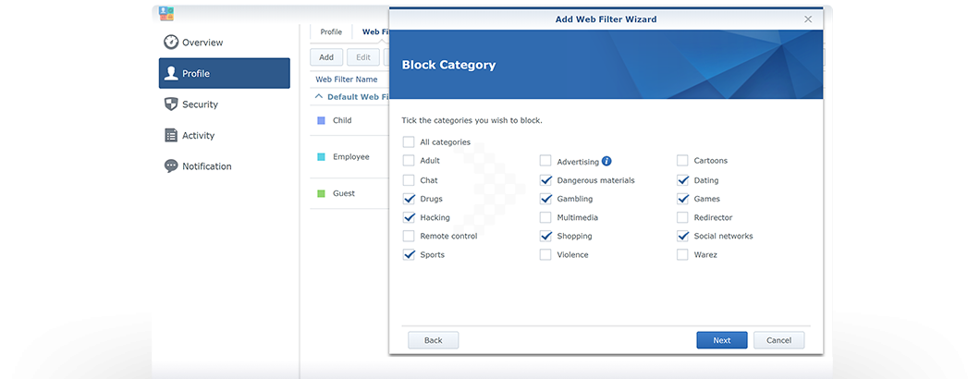Close the Add Web Filter Wizard
This screenshot has width=980, height=379.
pyautogui.click(x=808, y=18)
